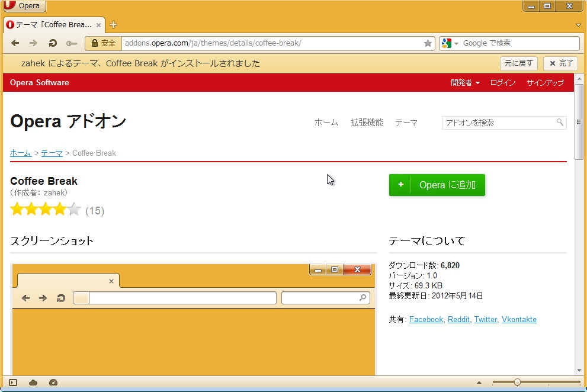Click the Opera に追加 green button
The height and width of the screenshot is (392, 587).
(x=437, y=185)
